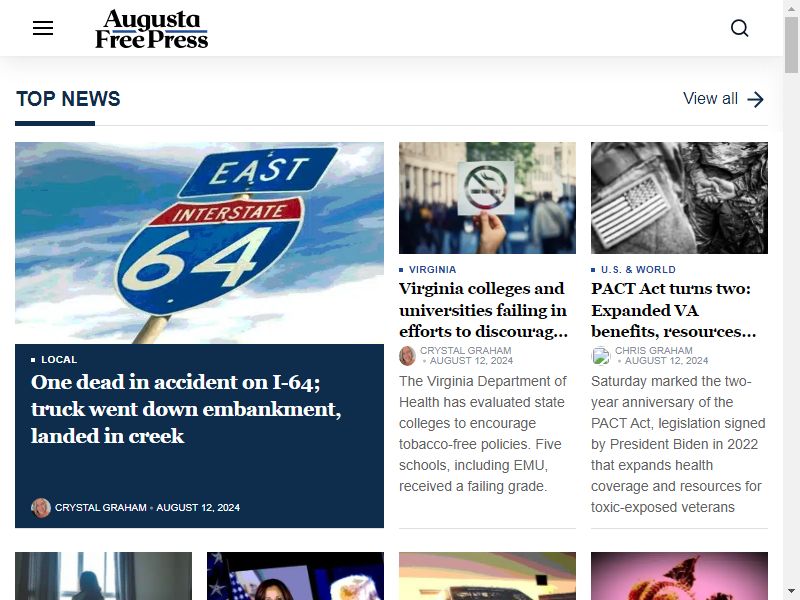Click CRYSTAL GRAHAM author name on I-64 story
This screenshot has width=800, height=600.
click(101, 508)
